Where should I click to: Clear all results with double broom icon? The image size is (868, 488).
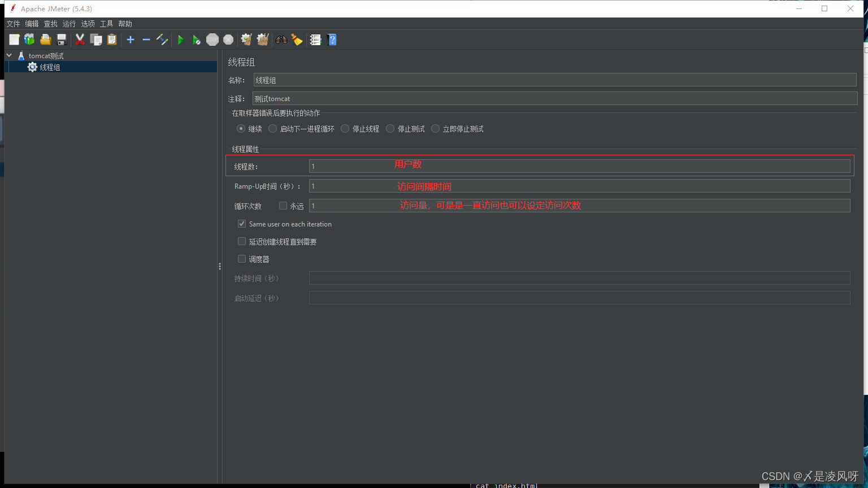262,40
